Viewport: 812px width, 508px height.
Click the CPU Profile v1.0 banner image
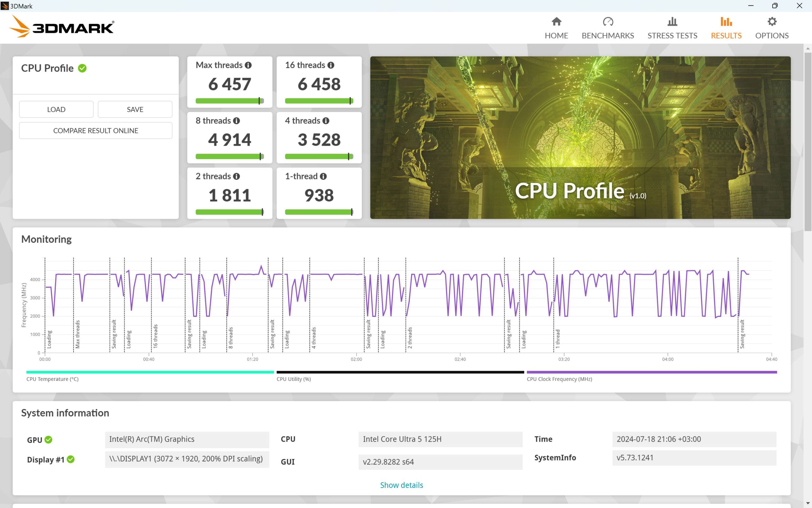(x=580, y=138)
